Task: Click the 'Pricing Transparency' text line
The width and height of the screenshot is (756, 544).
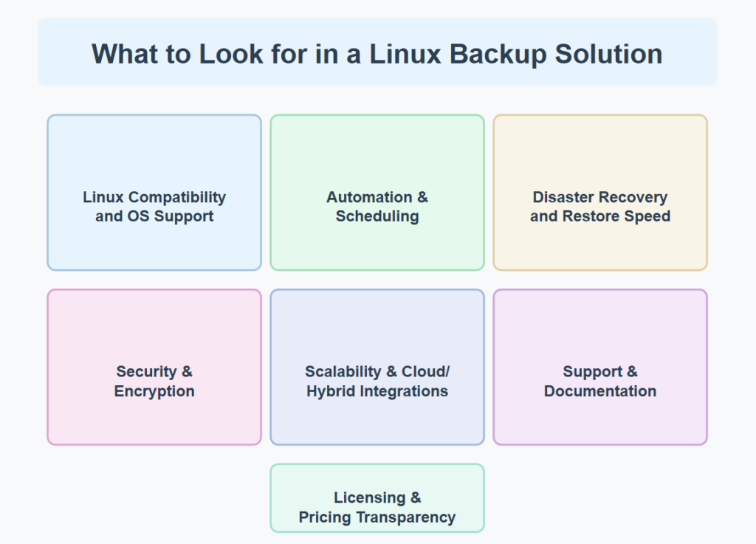Action: pos(377,517)
